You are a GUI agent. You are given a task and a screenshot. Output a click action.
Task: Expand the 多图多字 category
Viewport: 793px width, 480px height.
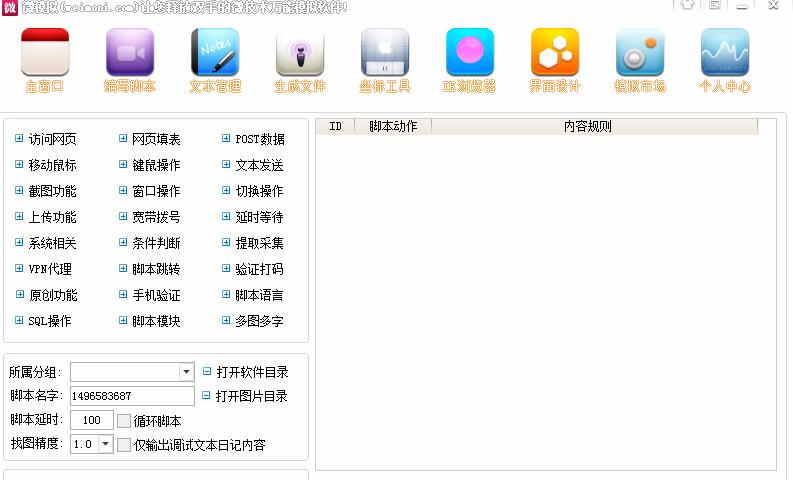pyautogui.click(x=226, y=320)
